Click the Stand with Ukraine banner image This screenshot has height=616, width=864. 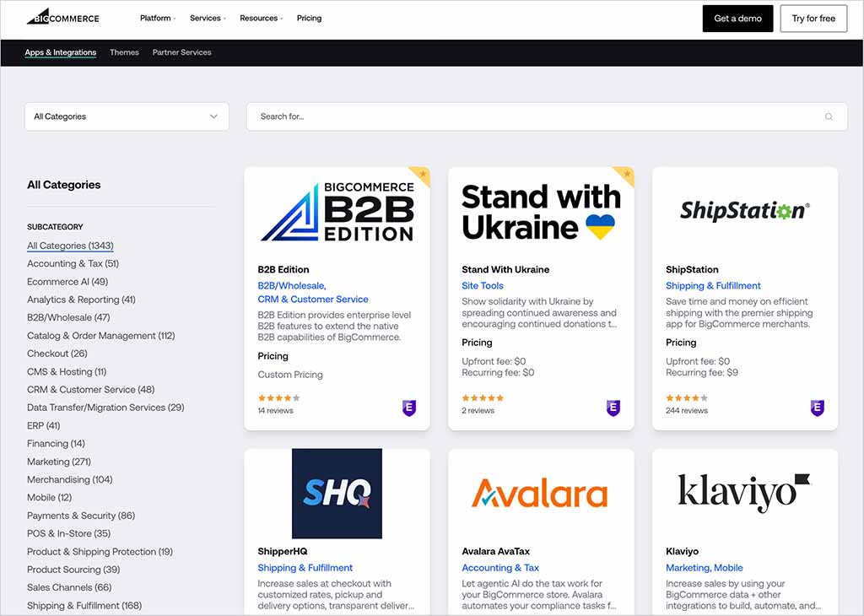coord(541,213)
